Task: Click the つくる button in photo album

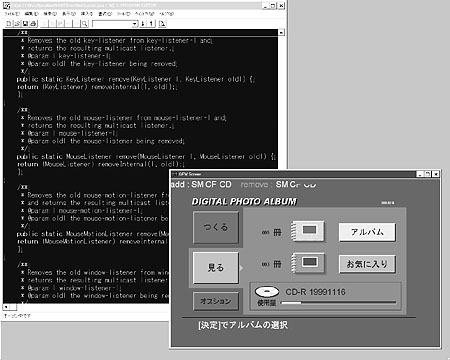Action: 216,227
